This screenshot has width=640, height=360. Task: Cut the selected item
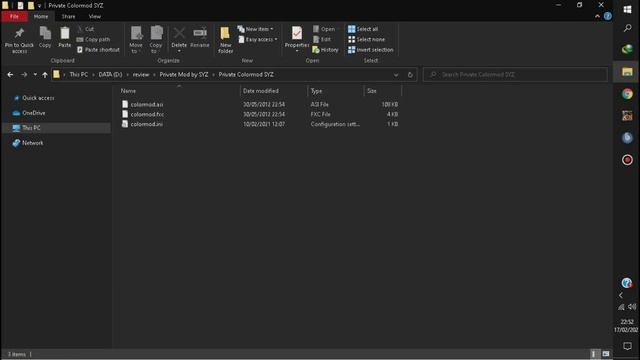tap(86, 29)
